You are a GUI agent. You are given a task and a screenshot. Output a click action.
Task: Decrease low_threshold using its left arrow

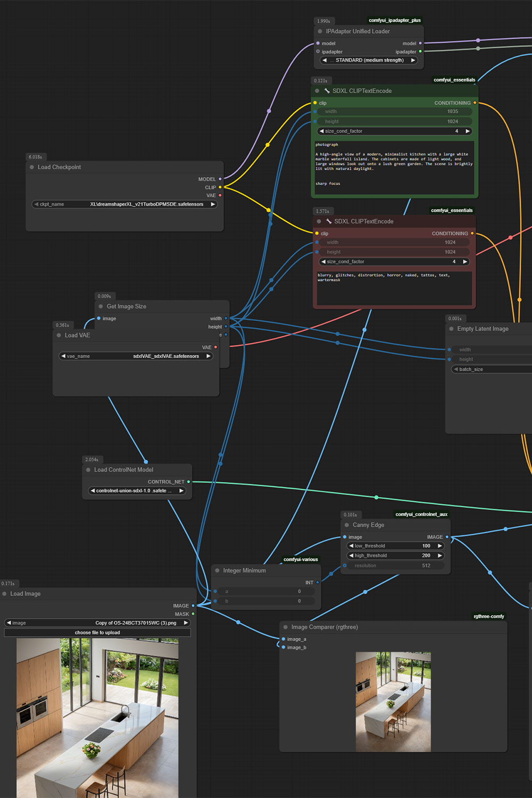(351, 546)
